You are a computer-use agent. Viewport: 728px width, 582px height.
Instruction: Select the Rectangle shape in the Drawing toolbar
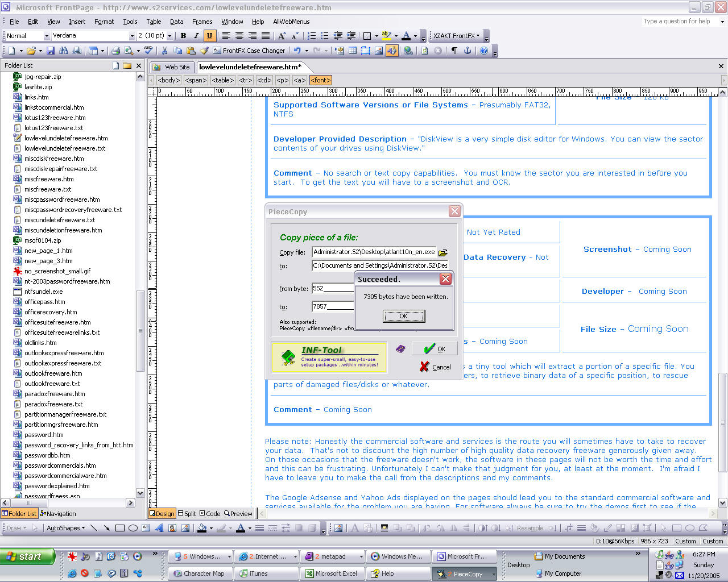coord(120,528)
